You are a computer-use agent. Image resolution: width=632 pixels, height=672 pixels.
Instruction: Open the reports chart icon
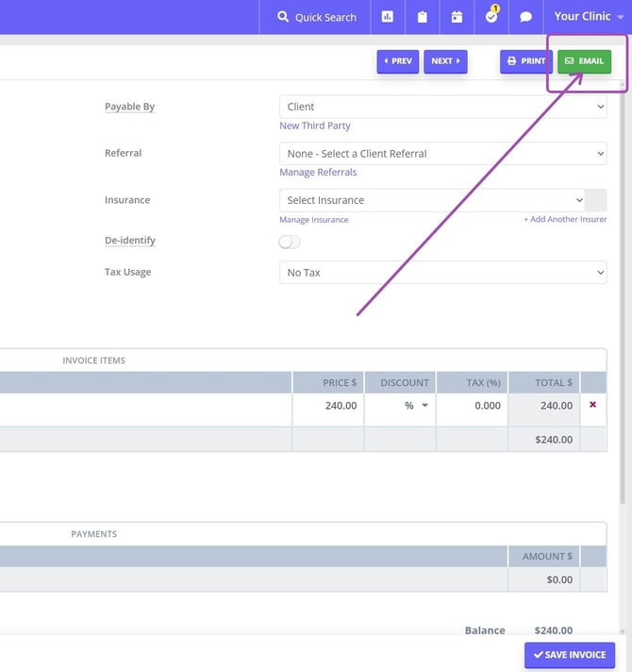click(388, 17)
